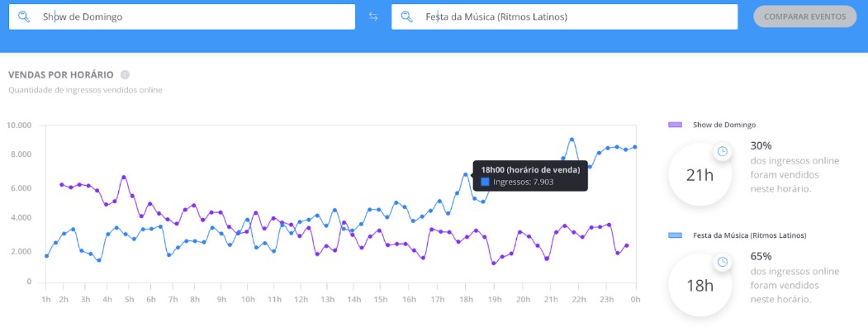Focus the Show de Domingo search field

click(x=183, y=17)
